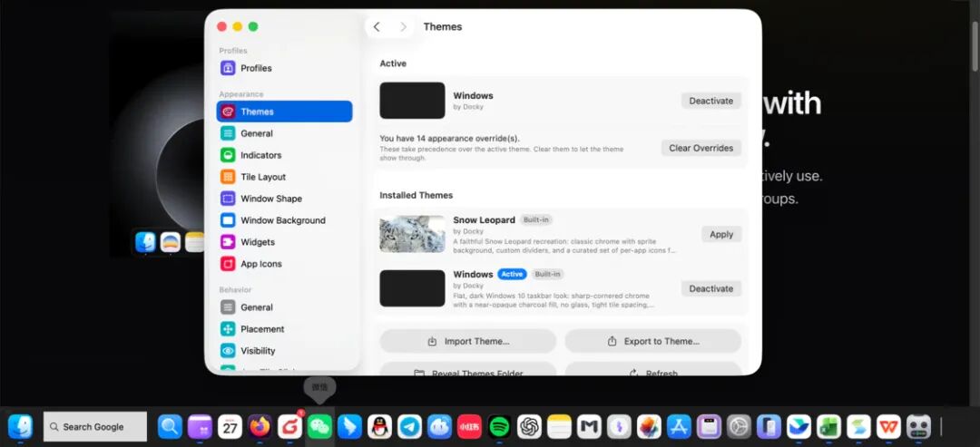
Task: Open General under the Appearance heading
Action: point(284,133)
